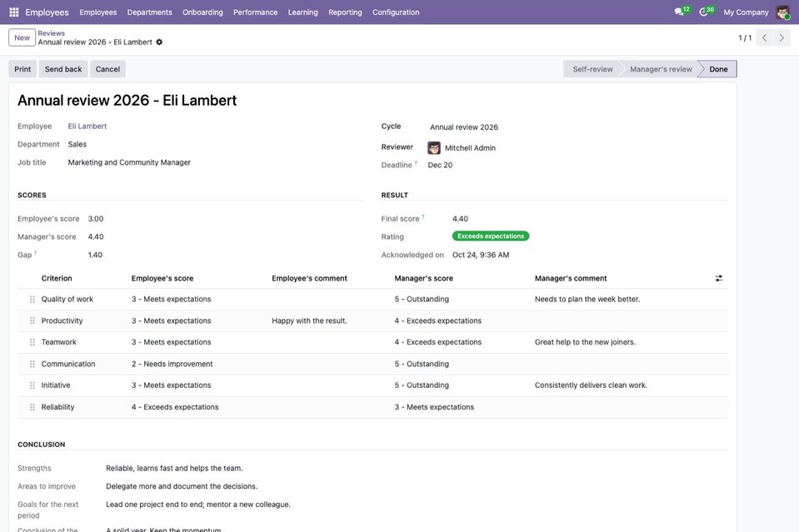Grab the Productivity row handle

[x=32, y=321]
